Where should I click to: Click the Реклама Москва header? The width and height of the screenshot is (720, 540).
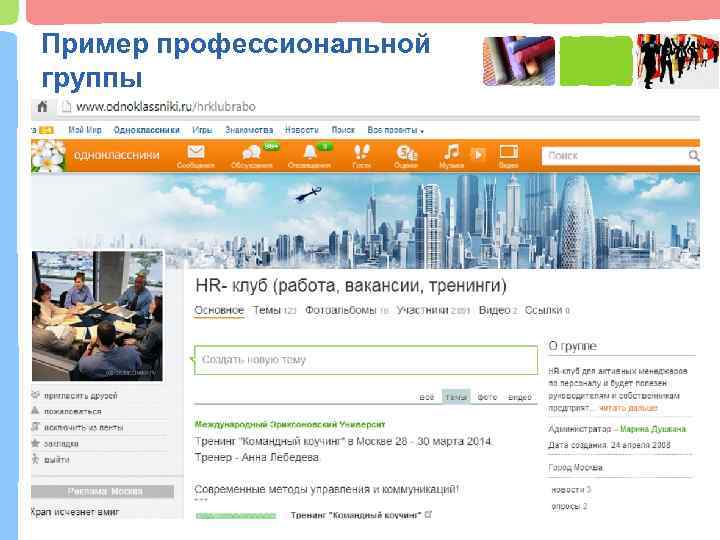pyautogui.click(x=103, y=491)
